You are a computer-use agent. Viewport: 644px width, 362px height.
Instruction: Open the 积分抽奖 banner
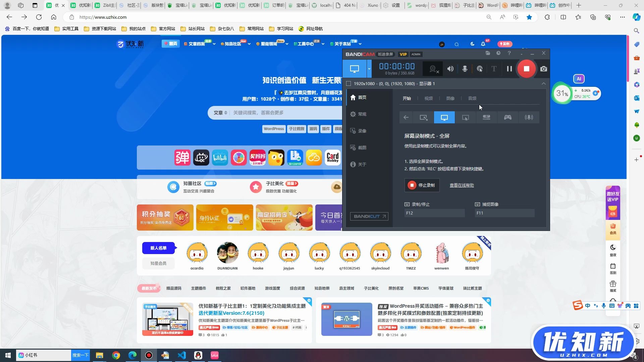[165, 218]
